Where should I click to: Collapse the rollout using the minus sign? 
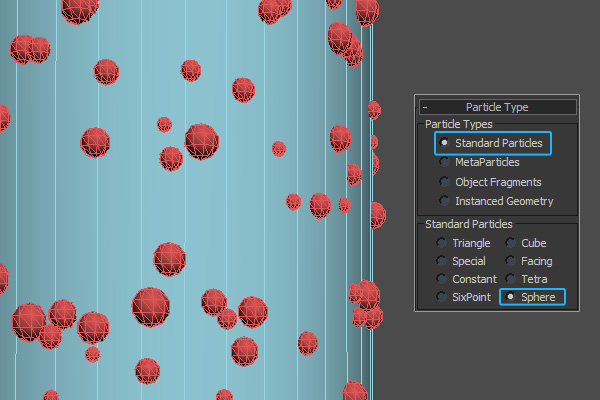tap(425, 107)
